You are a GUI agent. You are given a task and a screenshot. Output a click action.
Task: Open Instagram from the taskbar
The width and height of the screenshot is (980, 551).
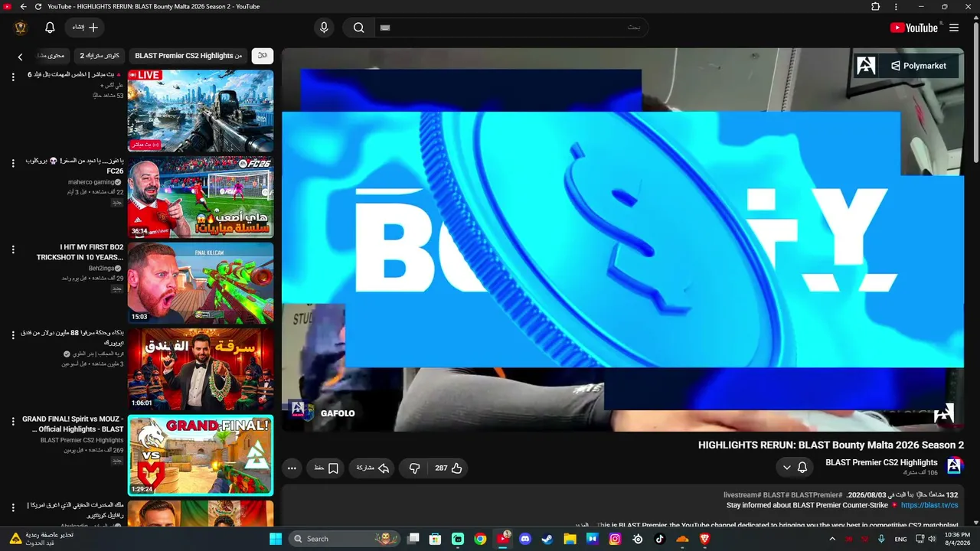click(x=615, y=539)
